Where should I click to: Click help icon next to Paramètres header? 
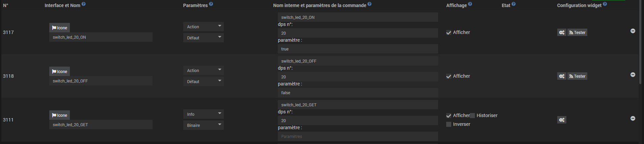(x=211, y=4)
